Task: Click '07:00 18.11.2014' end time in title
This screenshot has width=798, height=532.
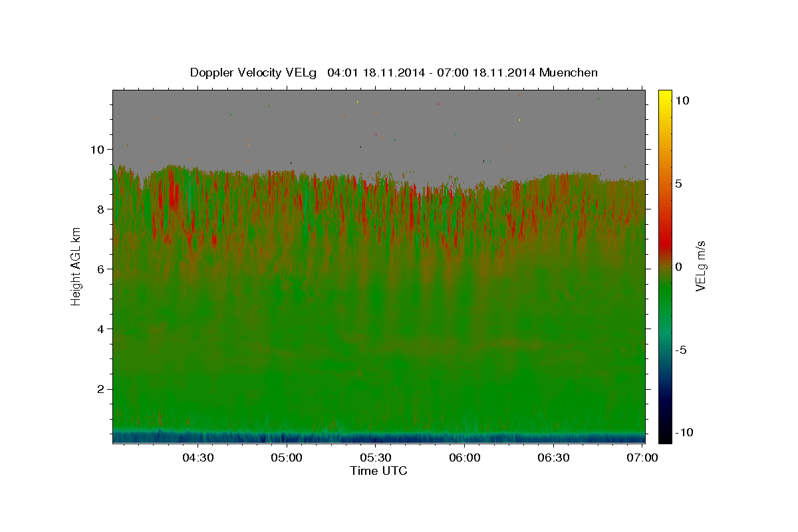Action: [x=485, y=72]
